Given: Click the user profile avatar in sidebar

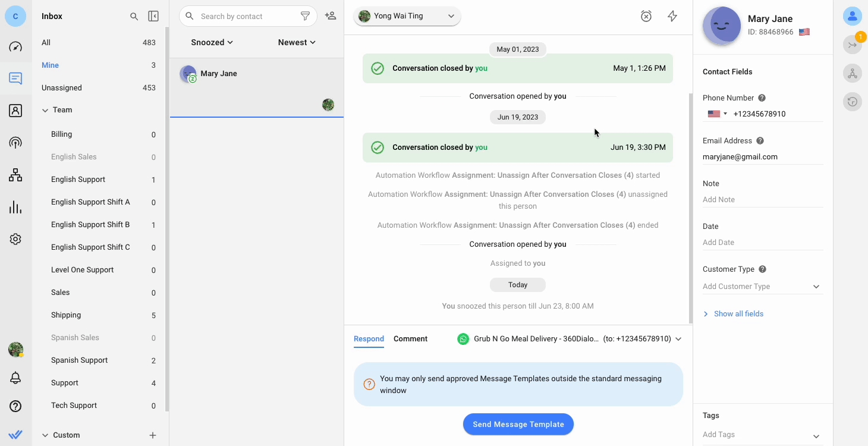Looking at the screenshot, I should 15,350.
